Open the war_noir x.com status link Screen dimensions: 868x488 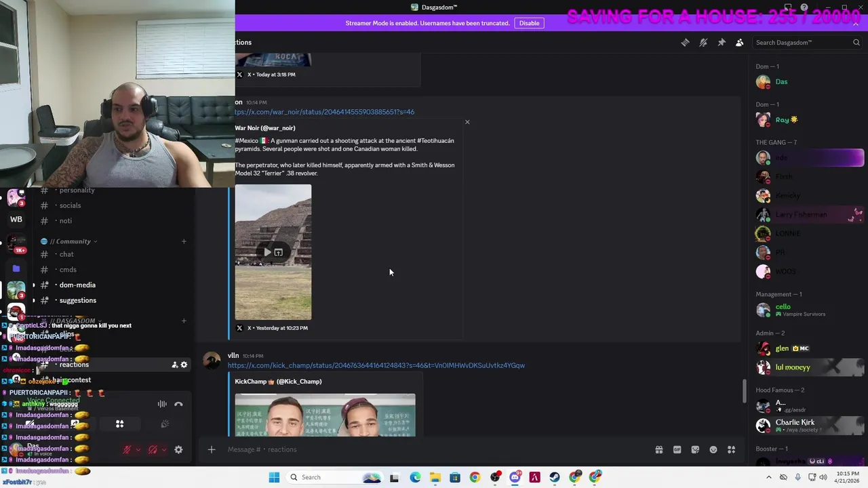pyautogui.click(x=325, y=112)
